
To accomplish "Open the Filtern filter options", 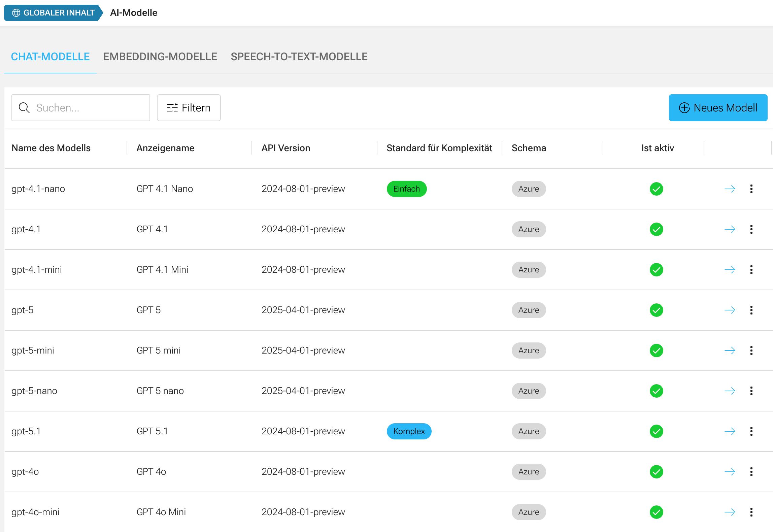I will (x=189, y=108).
